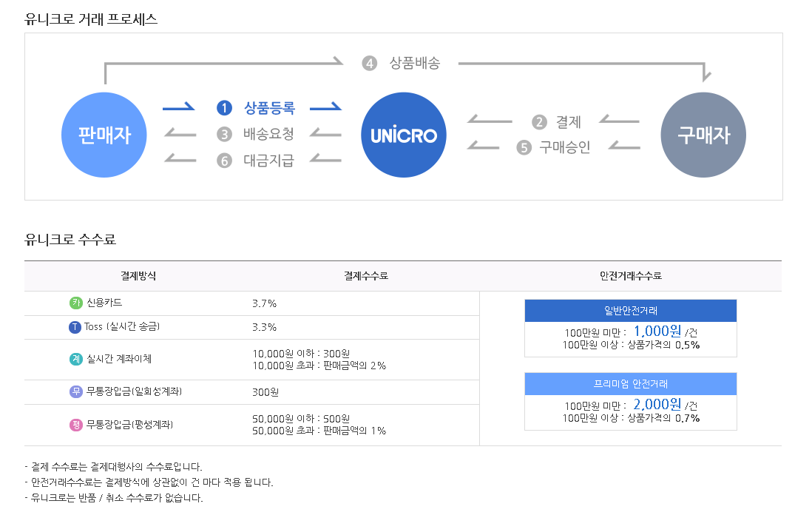Click the 대금지급 step label
Image resolution: width=812 pixels, height=515 pixels.
[x=268, y=161]
